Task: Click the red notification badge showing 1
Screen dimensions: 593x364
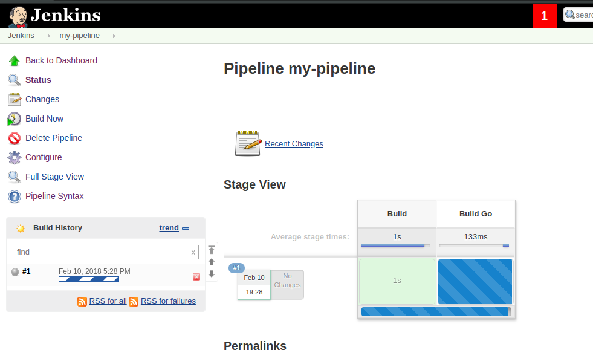Action: coord(544,16)
